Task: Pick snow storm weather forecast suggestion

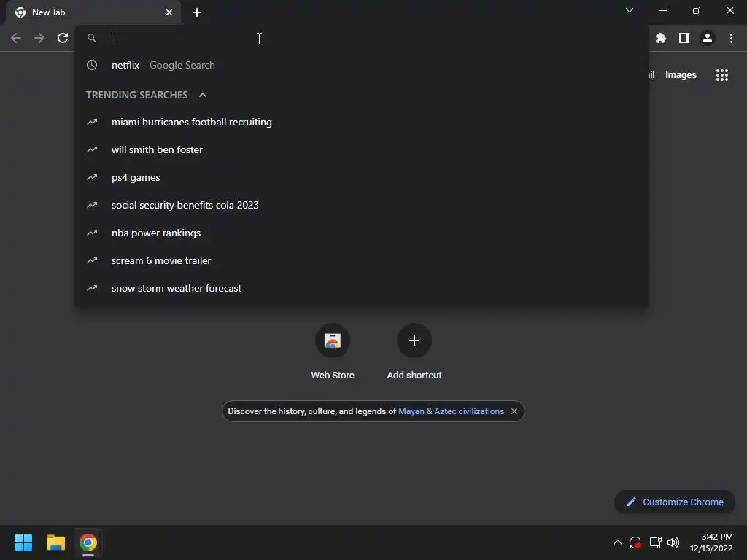Action: coord(362,288)
